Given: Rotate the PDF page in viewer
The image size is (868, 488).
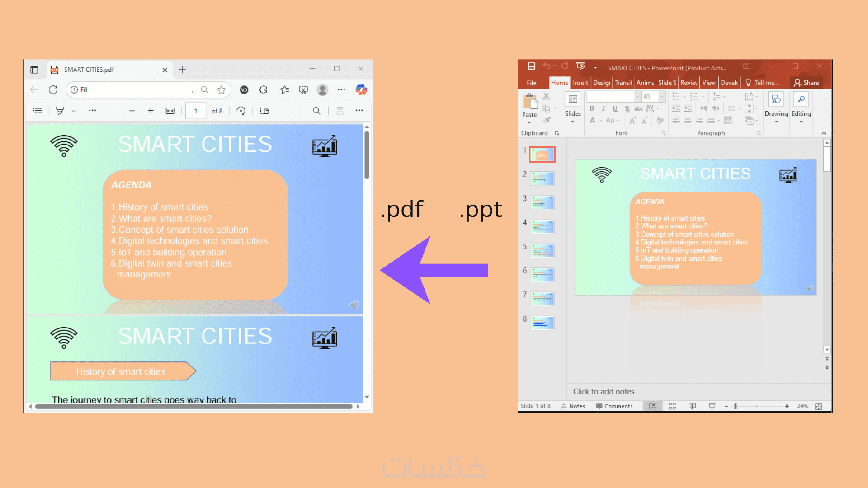Looking at the screenshot, I should [241, 111].
